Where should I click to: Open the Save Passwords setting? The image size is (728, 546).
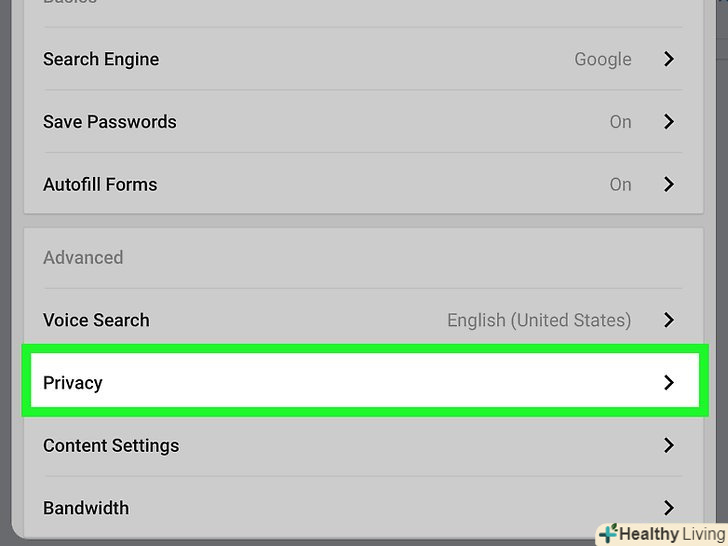pyautogui.click(x=110, y=122)
